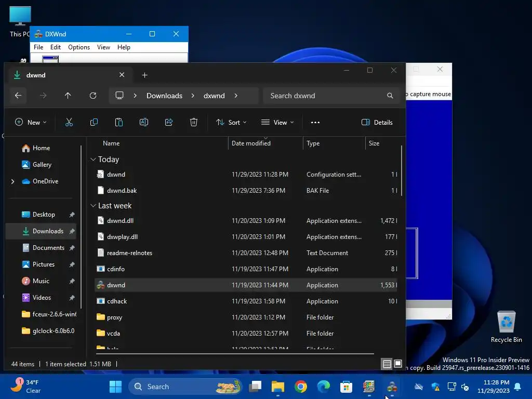Open Task View on taskbar

pos(255,387)
